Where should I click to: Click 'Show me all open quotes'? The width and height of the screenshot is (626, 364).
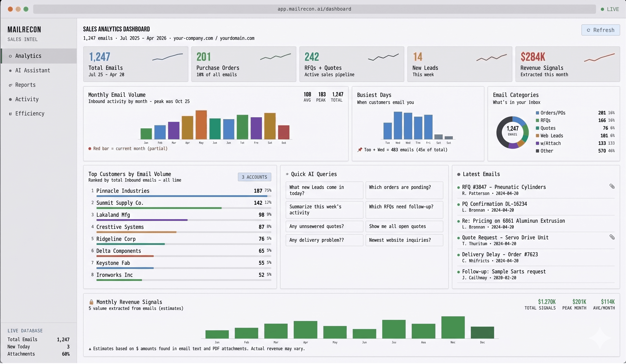coord(404,227)
